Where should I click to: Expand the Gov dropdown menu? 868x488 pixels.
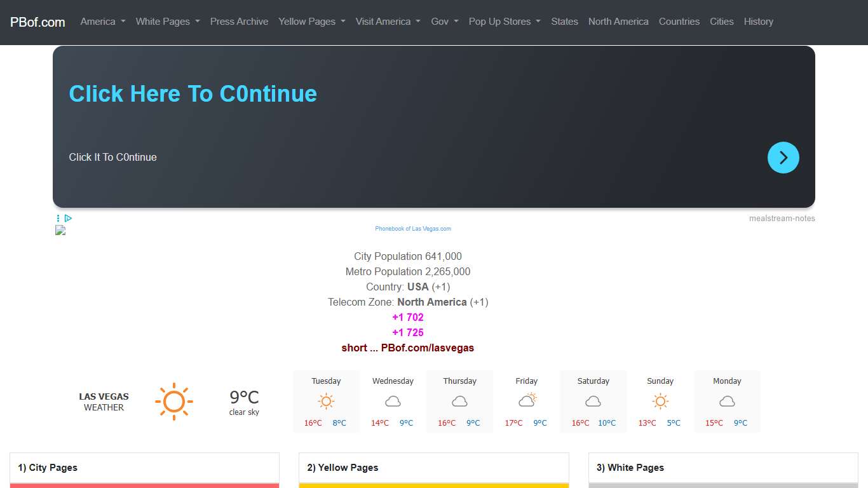point(444,22)
